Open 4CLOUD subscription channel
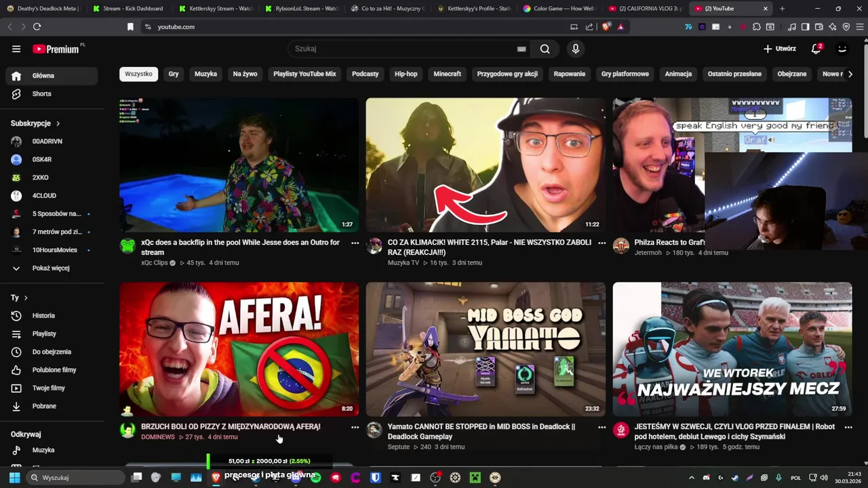 coord(52,196)
